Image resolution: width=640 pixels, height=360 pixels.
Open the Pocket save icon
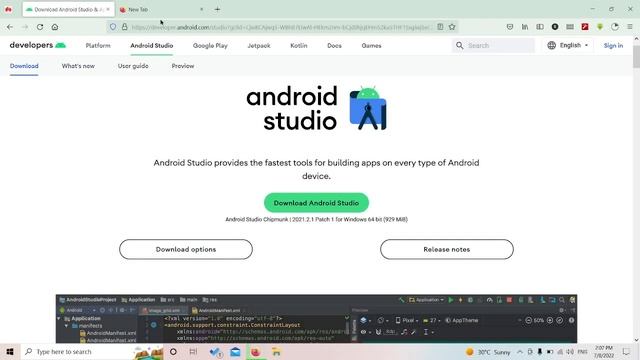(510, 27)
